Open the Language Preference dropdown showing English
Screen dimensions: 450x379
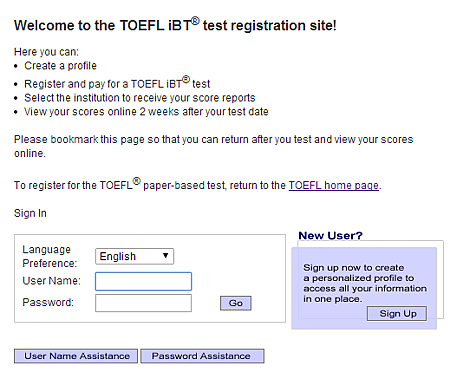tap(134, 256)
